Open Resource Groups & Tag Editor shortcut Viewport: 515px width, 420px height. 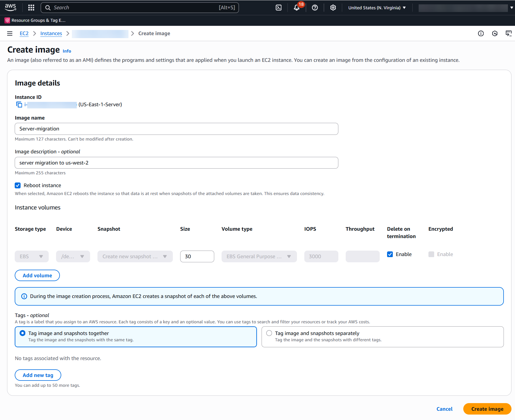tap(35, 20)
